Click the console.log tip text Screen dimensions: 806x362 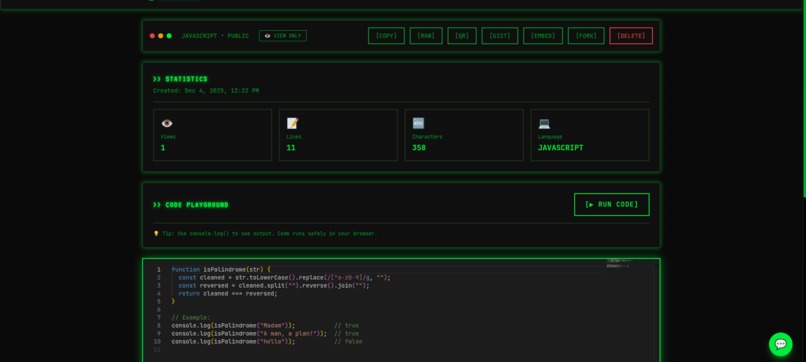pyautogui.click(x=269, y=233)
